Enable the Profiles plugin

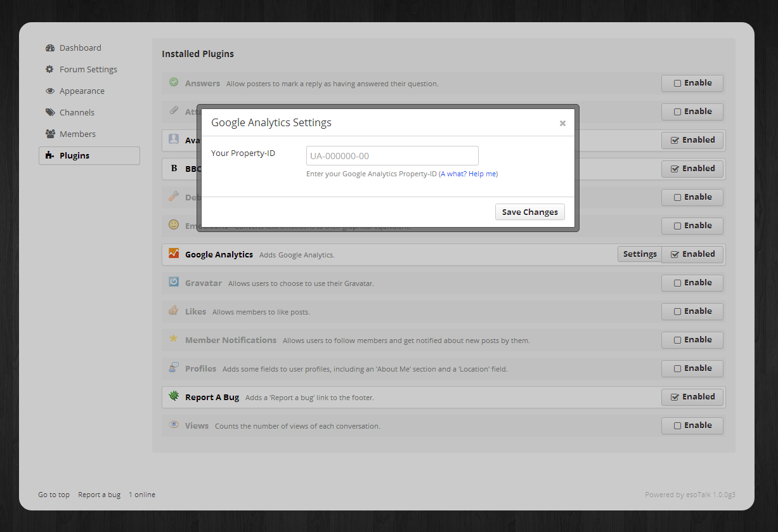pos(692,368)
